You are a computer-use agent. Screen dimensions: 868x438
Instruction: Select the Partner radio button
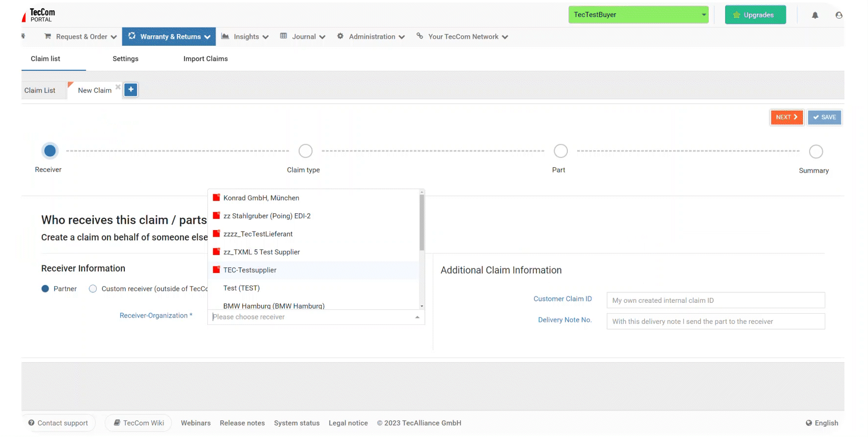pyautogui.click(x=45, y=289)
